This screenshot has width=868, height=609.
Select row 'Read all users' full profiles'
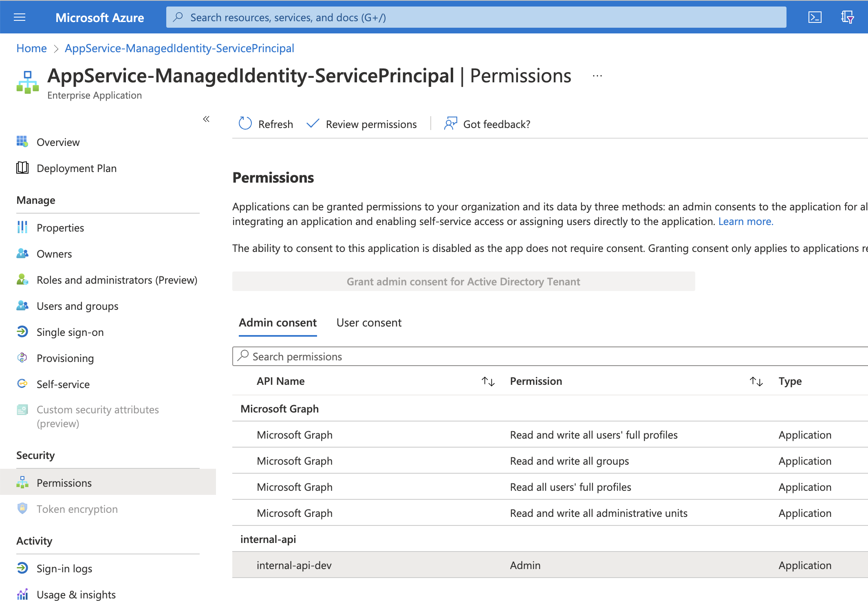pos(550,487)
